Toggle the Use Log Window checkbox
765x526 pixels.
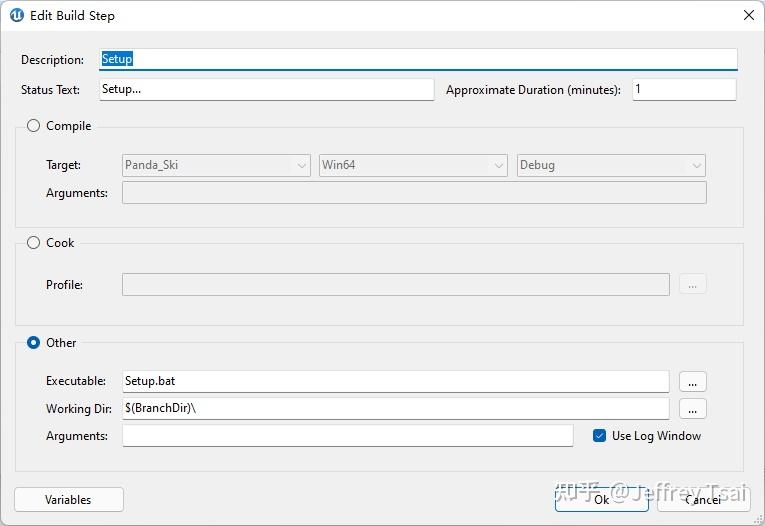click(x=600, y=436)
